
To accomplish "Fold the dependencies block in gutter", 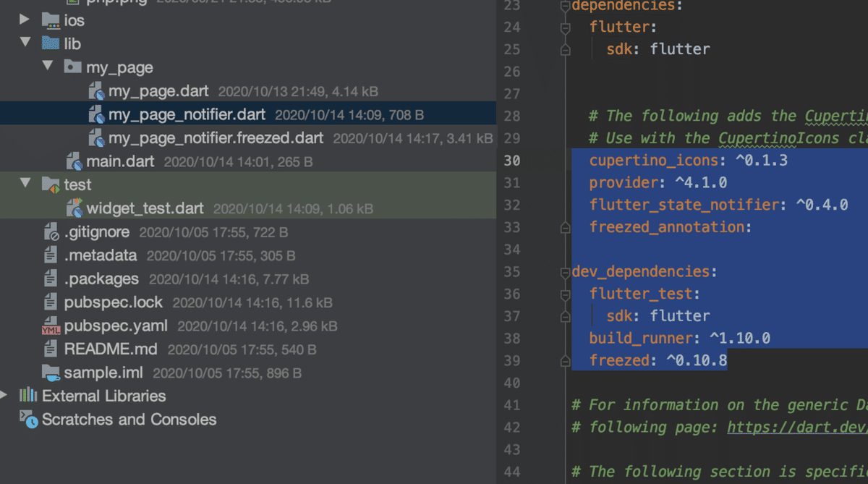I will [565, 6].
